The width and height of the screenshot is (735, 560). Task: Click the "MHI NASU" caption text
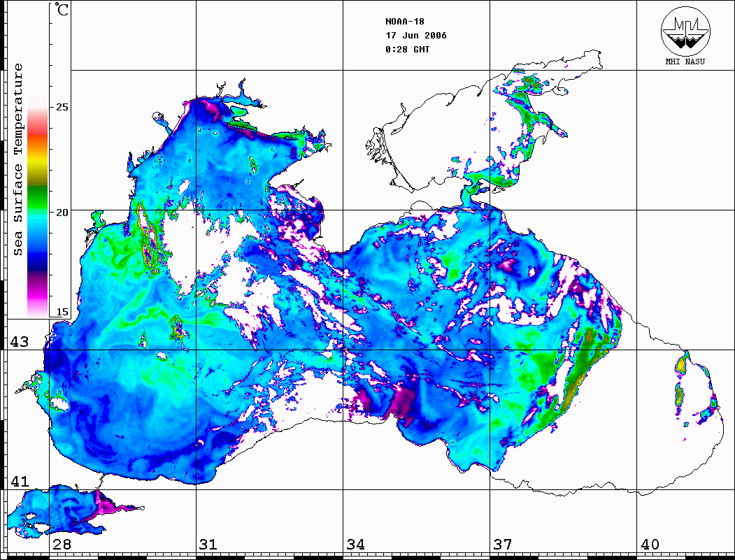(x=685, y=62)
